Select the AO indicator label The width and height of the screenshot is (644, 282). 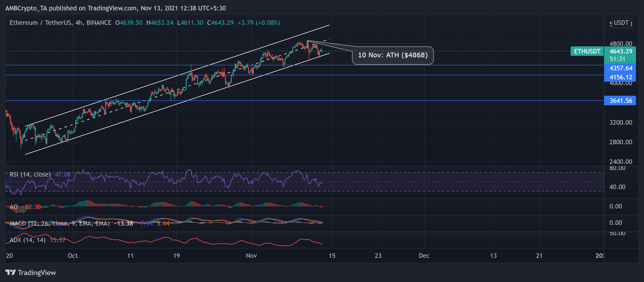pyautogui.click(x=14, y=207)
